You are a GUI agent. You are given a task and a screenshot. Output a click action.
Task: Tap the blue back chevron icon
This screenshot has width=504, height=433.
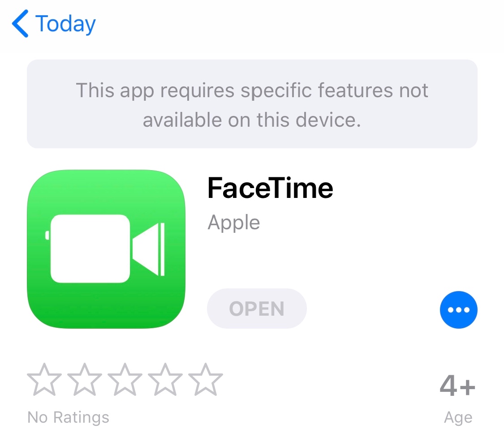[x=20, y=23]
